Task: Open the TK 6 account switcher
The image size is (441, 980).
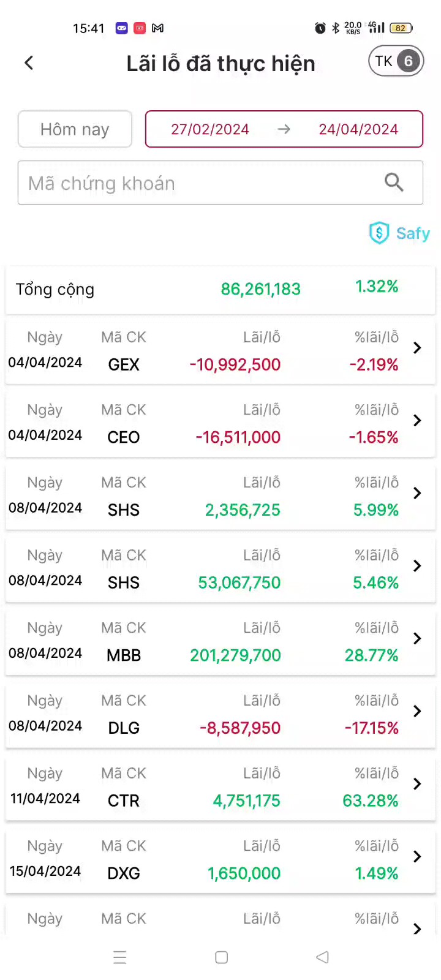Action: coord(396,61)
